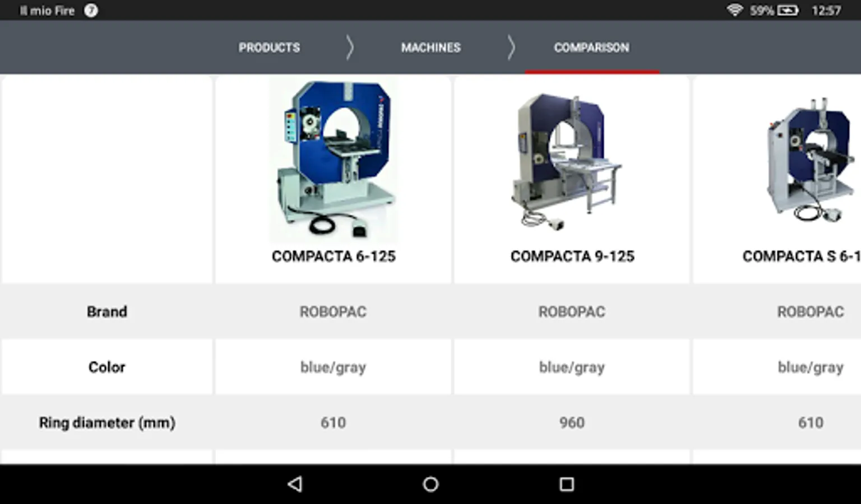Image resolution: width=861 pixels, height=504 pixels.
Task: Open the COMPACTA S 6 machine image
Action: coord(810,160)
